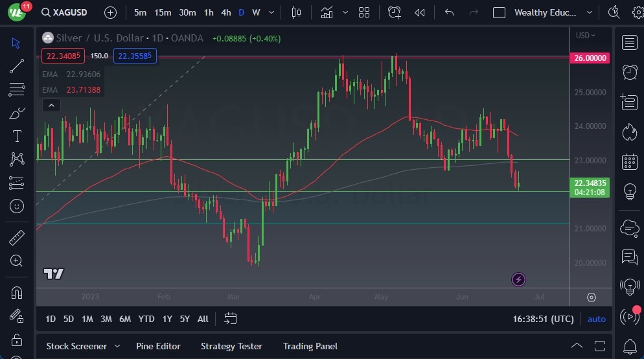Toggle auto scale on price axis
644x359 pixels.
click(x=596, y=319)
